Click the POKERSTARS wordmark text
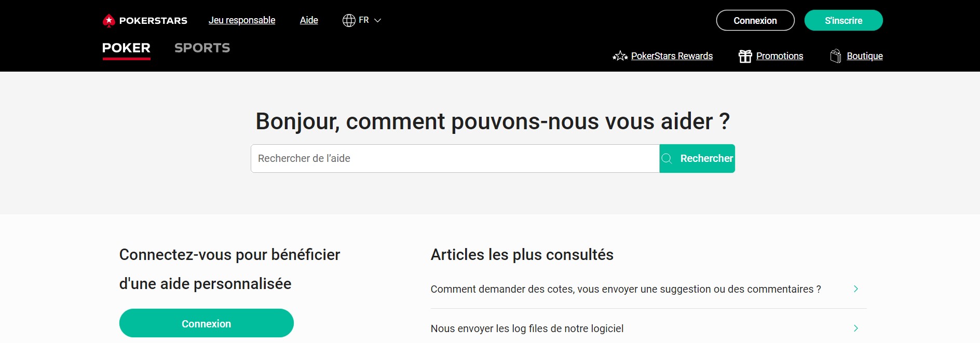This screenshot has height=343, width=980. 153,21
